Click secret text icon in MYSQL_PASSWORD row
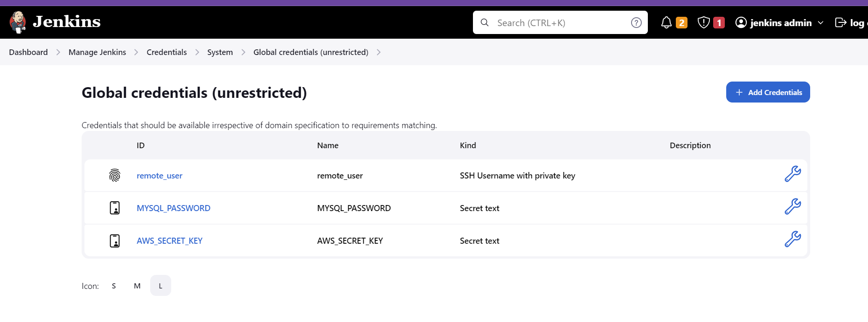Image resolution: width=868 pixels, height=322 pixels. [115, 208]
